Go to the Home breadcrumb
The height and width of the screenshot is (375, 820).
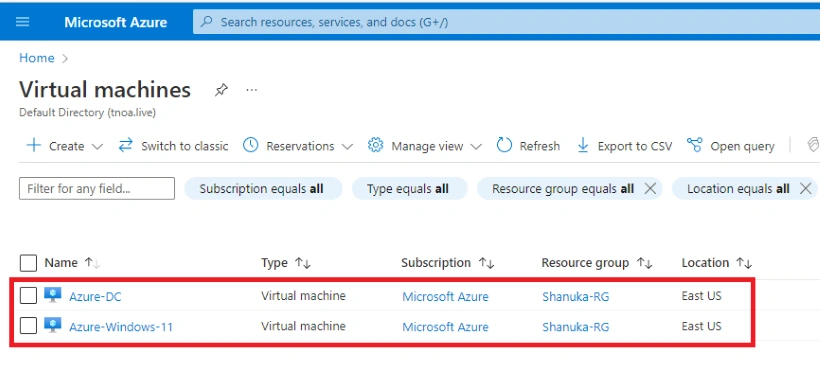tap(37, 58)
